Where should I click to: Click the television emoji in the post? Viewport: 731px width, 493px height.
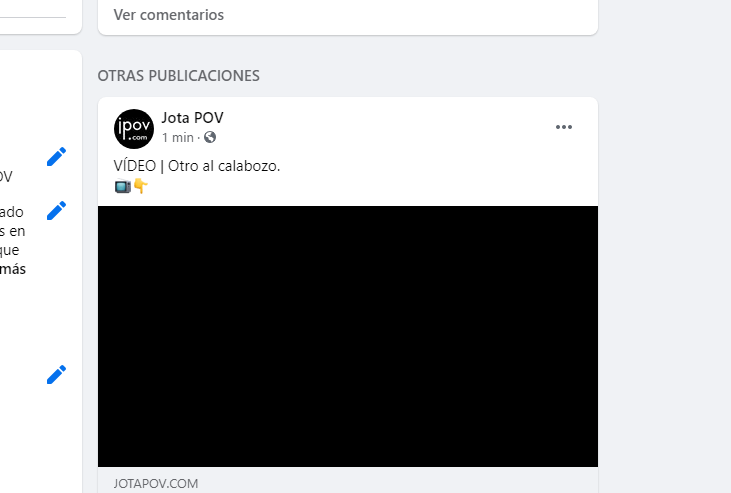(x=123, y=186)
